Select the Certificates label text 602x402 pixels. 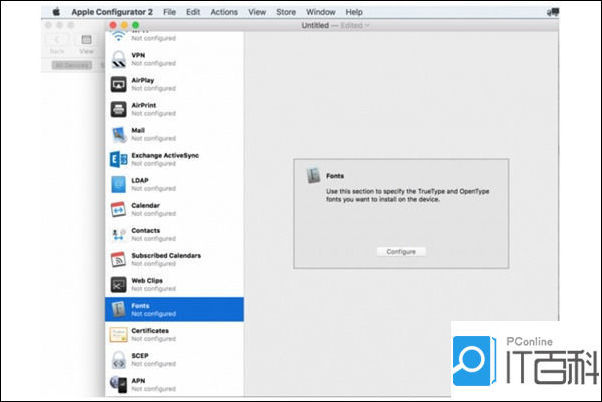150,331
